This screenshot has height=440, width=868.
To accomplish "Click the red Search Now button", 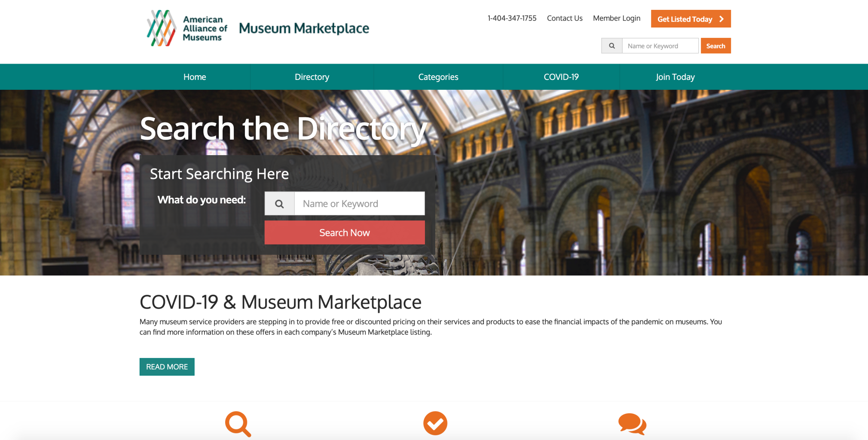I will click(345, 232).
